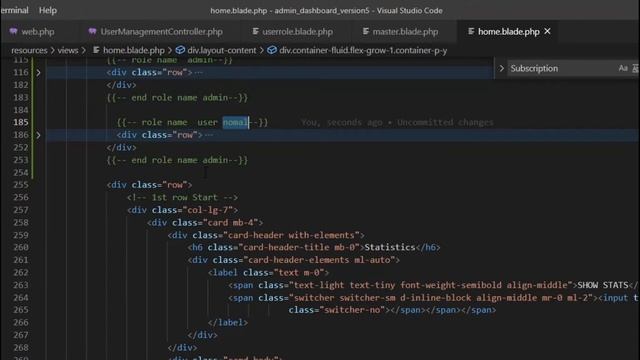This screenshot has width=640, height=360.
Task: Click the closing div tag on line 182
Action: coord(121,85)
